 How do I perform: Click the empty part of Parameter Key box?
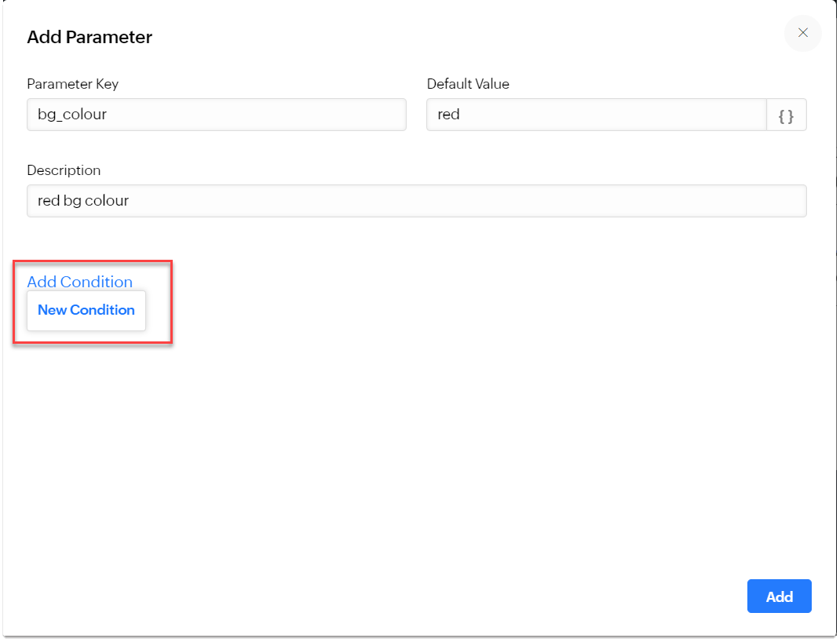(x=275, y=115)
